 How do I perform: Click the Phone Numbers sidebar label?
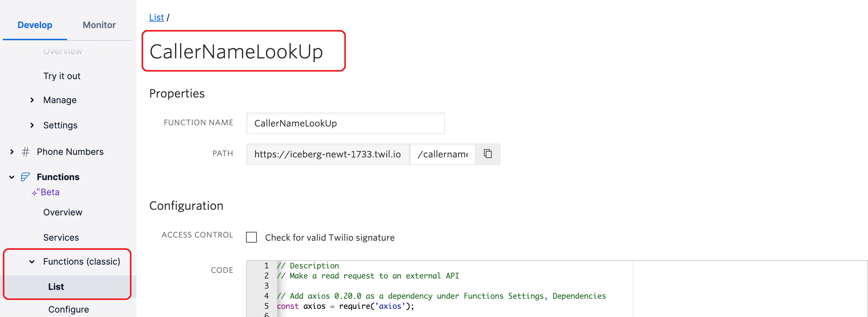[x=70, y=152]
